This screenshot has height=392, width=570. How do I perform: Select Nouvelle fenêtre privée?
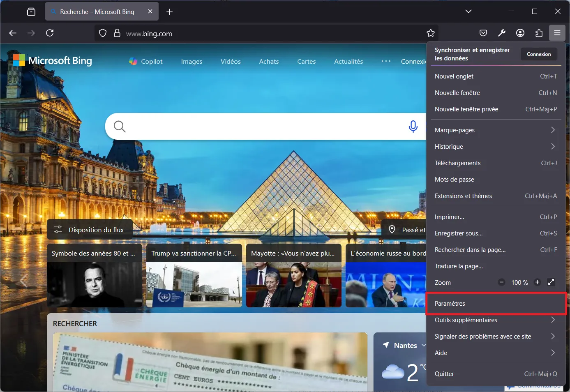coord(496,109)
